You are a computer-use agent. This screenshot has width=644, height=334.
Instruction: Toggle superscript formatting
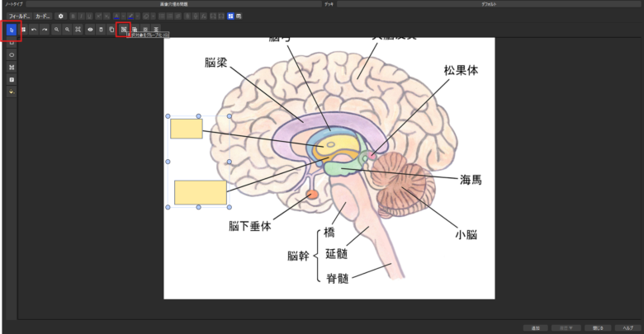click(x=98, y=16)
